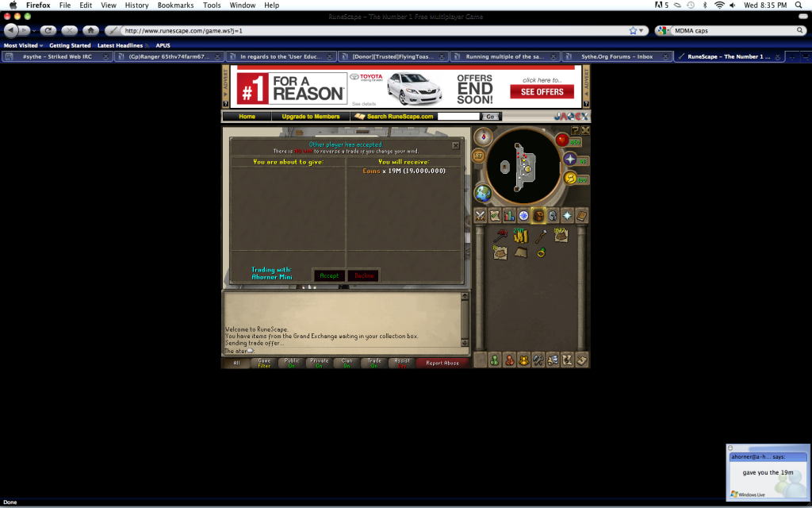Click the Firefox URL address bar
The image size is (812, 508).
coord(375,31)
